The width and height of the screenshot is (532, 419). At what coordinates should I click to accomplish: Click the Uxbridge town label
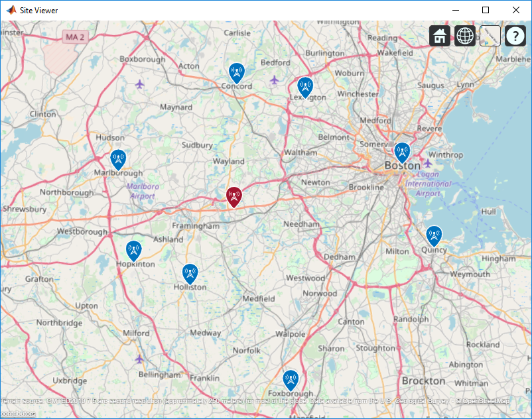click(x=70, y=381)
